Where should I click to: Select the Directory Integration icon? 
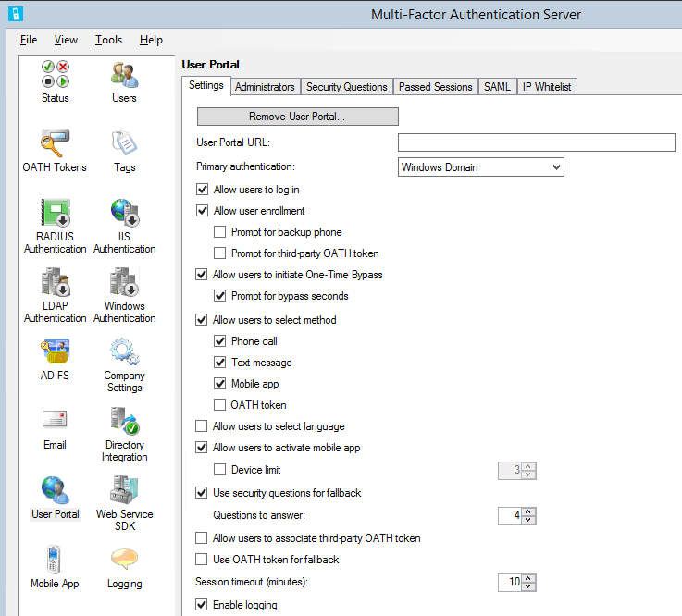[x=124, y=422]
